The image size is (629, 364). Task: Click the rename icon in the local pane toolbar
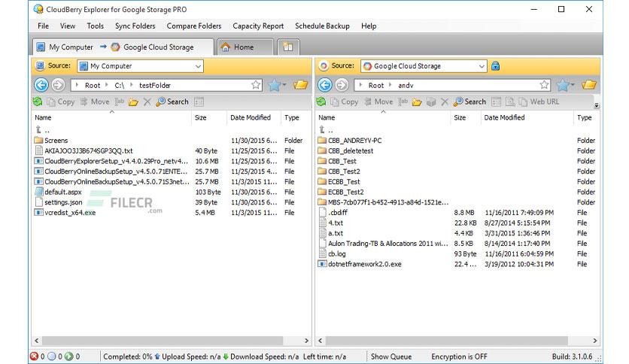click(119, 102)
